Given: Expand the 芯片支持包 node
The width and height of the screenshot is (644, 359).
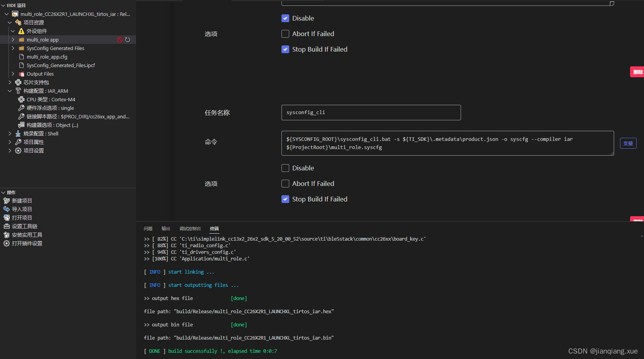Looking at the screenshot, I should (10, 82).
